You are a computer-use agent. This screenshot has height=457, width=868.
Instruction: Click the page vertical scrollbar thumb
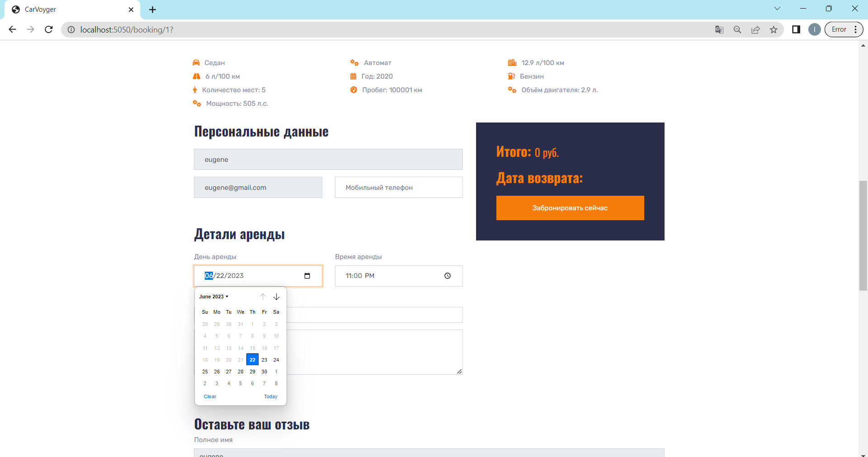pos(863,235)
